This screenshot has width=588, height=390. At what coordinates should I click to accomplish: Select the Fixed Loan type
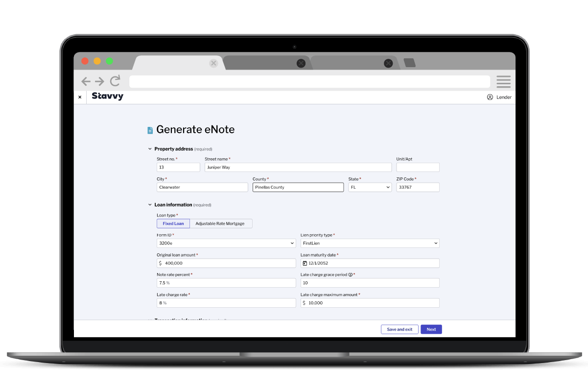coord(173,223)
